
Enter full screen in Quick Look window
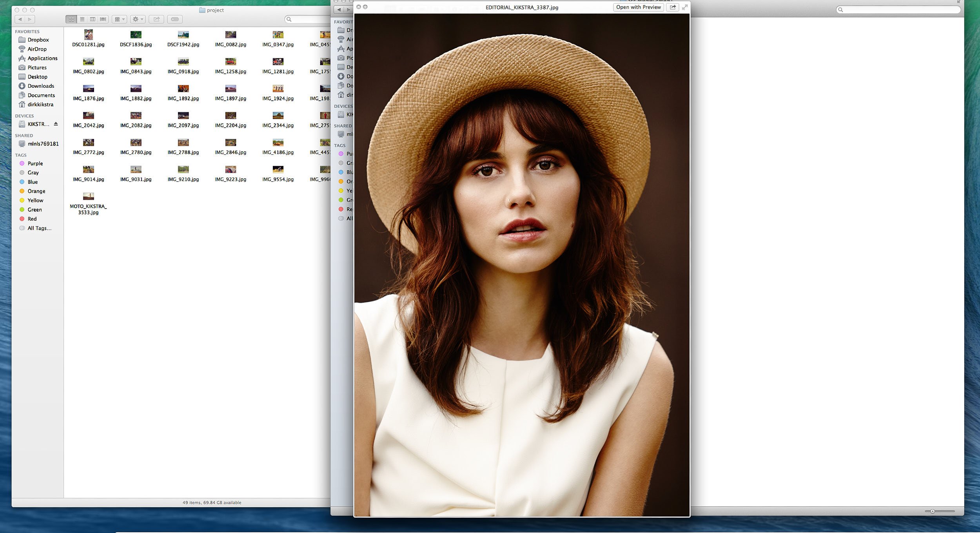(684, 7)
